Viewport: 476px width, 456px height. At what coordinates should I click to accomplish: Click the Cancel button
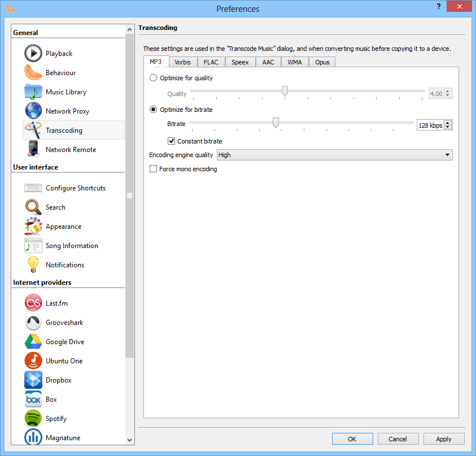click(x=398, y=438)
